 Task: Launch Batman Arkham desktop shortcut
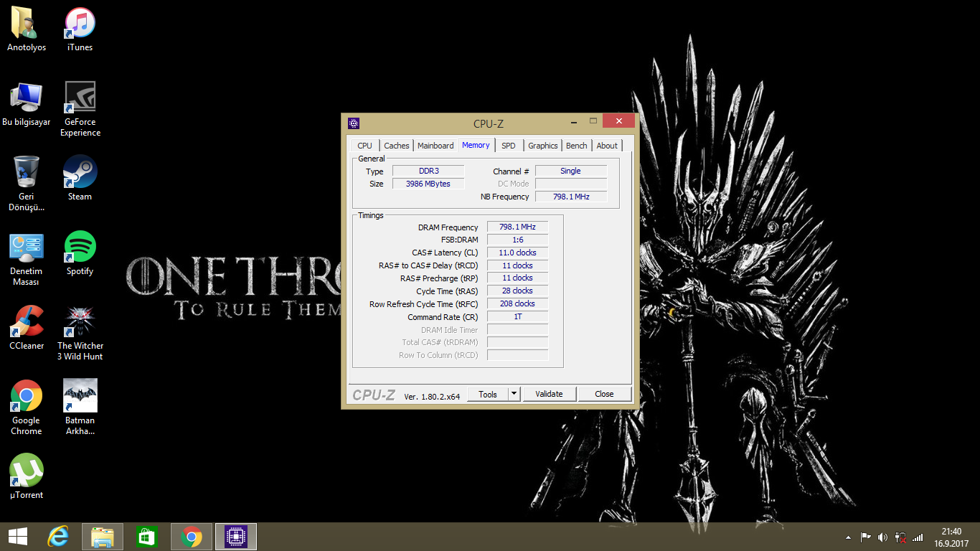pos(80,408)
